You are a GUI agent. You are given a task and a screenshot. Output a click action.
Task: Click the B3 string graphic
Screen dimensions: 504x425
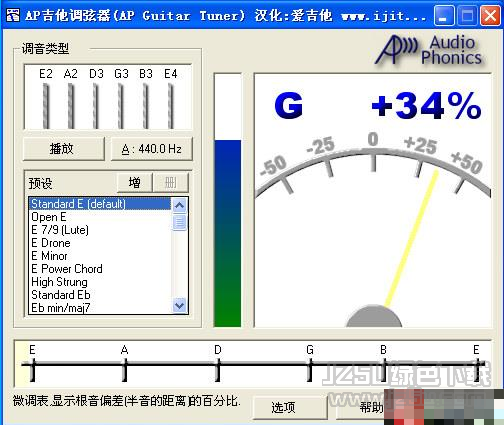pyautogui.click(x=146, y=105)
